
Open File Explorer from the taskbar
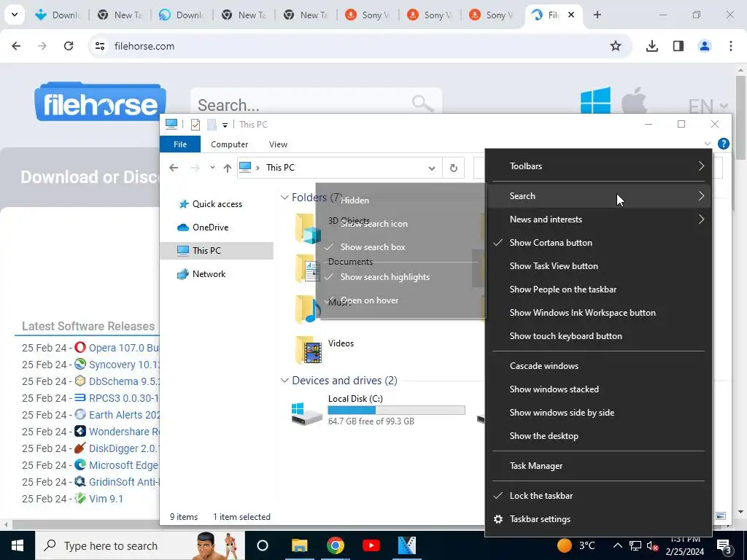coord(300,545)
